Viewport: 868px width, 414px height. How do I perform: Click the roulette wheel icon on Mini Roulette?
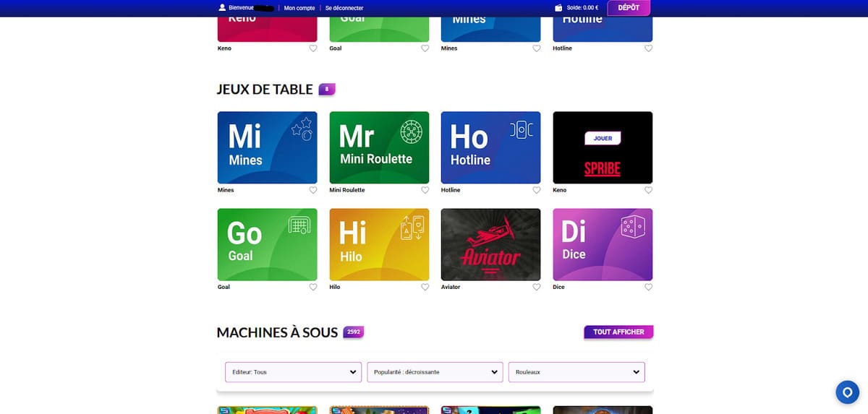pos(411,130)
